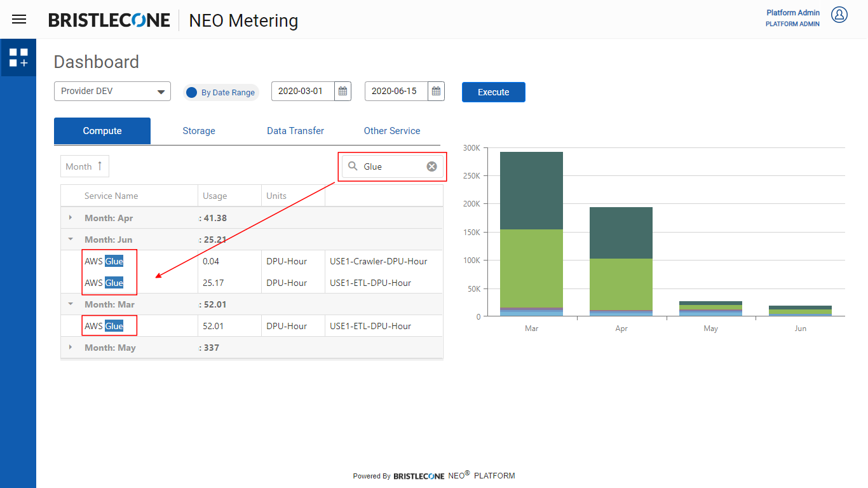Viewport: 868px width, 488px height.
Task: Open the start date calendar picker
Action: point(342,91)
